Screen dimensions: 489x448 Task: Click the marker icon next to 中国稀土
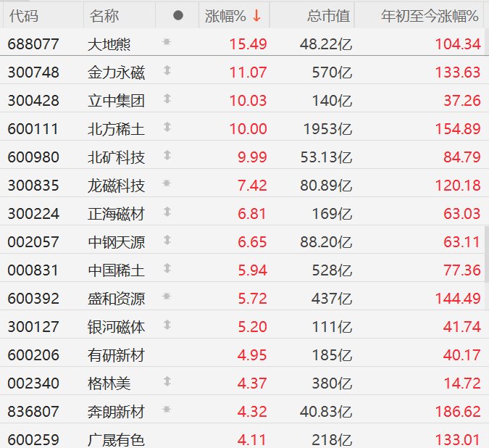[x=167, y=268]
